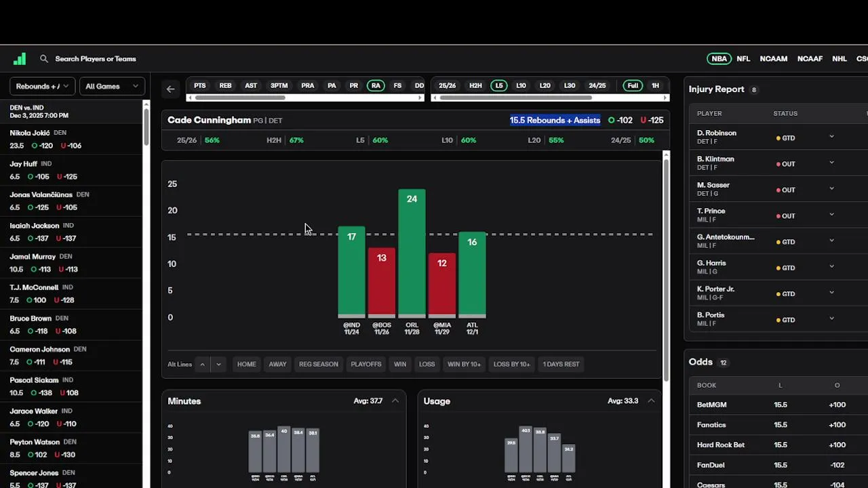The image size is (868, 488).
Task: Switch to the NFL league tab
Action: (x=744, y=59)
